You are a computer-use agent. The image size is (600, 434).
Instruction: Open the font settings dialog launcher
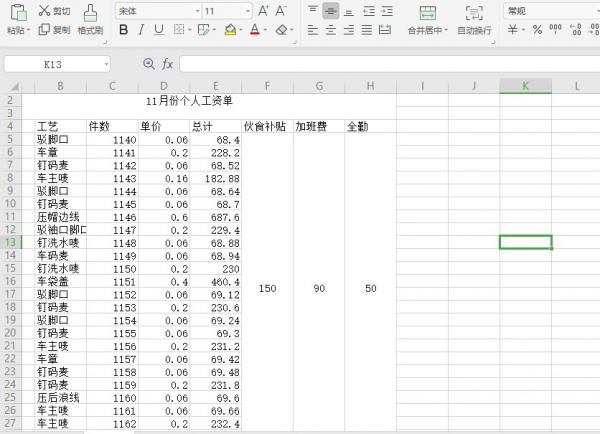coord(295,42)
